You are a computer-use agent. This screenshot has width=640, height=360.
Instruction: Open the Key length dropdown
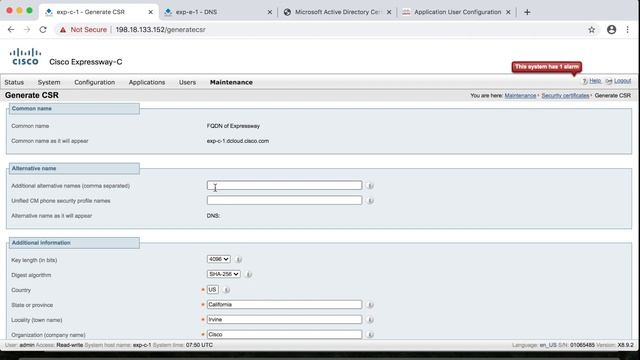click(x=218, y=259)
